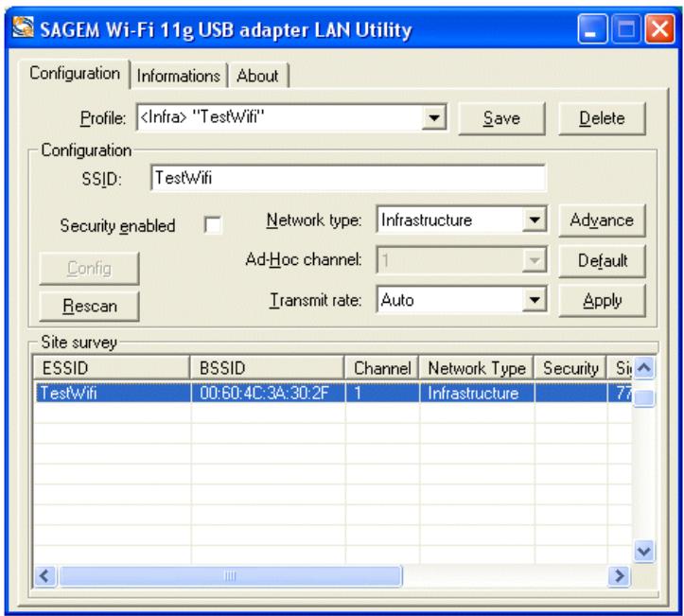Expand the Profile dropdown list
684x616 pixels.
[433, 117]
